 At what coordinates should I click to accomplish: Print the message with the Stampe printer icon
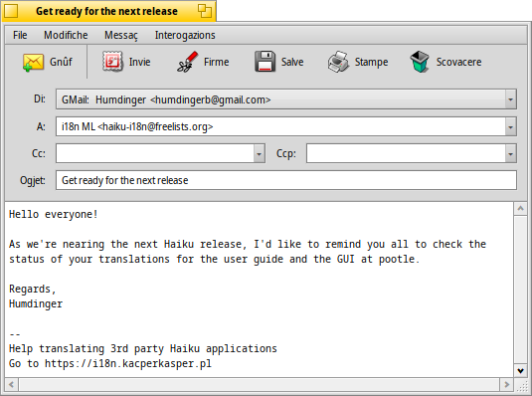tap(338, 62)
